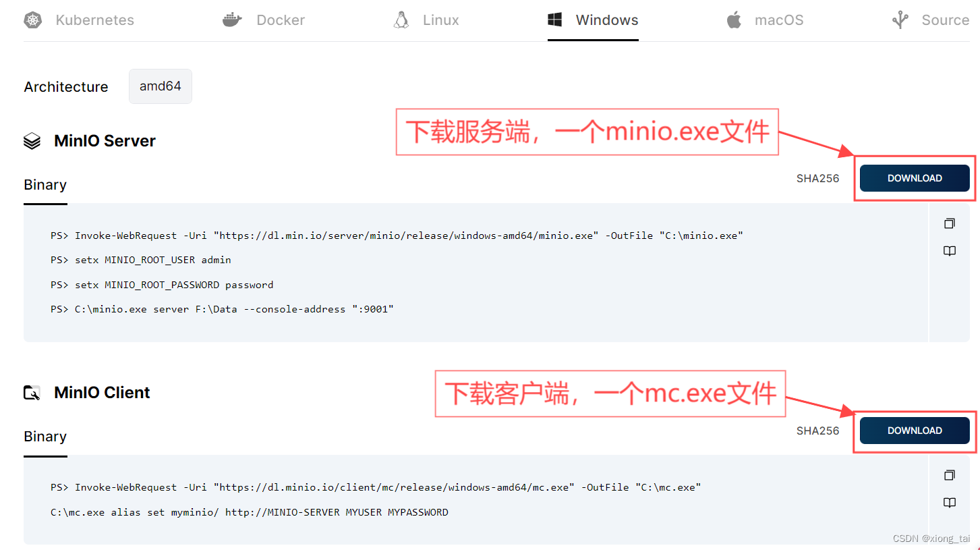Click the MinIO Client heading
The height and width of the screenshot is (550, 980).
pyautogui.click(x=102, y=393)
